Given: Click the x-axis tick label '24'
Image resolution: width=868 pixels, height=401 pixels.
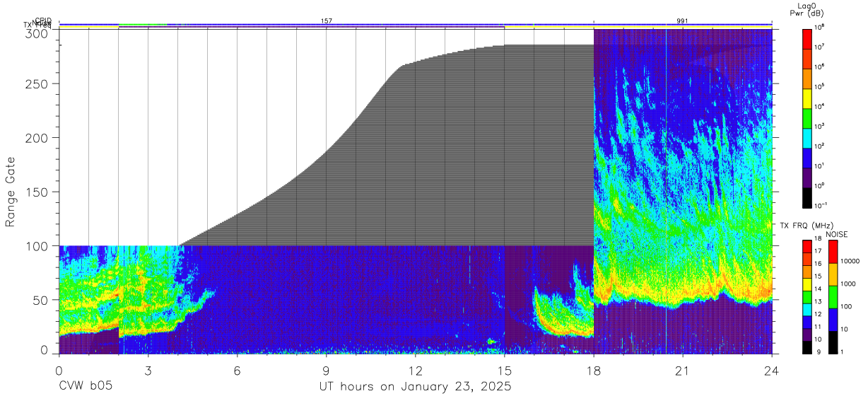Looking at the screenshot, I should pos(771,371).
